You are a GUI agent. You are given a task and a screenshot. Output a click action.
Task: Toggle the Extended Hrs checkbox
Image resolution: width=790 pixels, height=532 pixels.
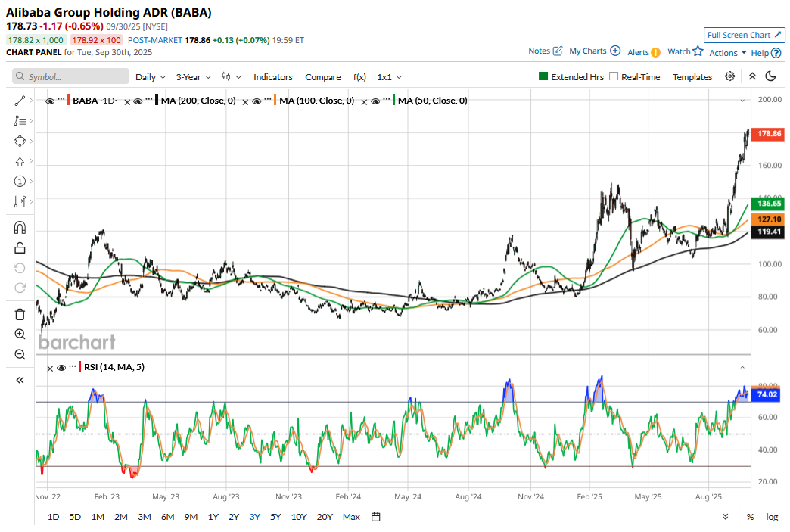(x=543, y=77)
